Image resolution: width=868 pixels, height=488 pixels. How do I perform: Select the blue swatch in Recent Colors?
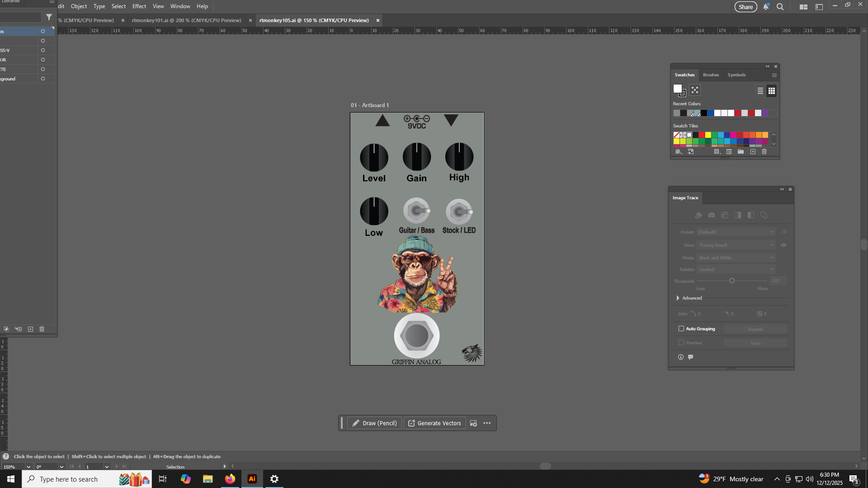pyautogui.click(x=711, y=113)
